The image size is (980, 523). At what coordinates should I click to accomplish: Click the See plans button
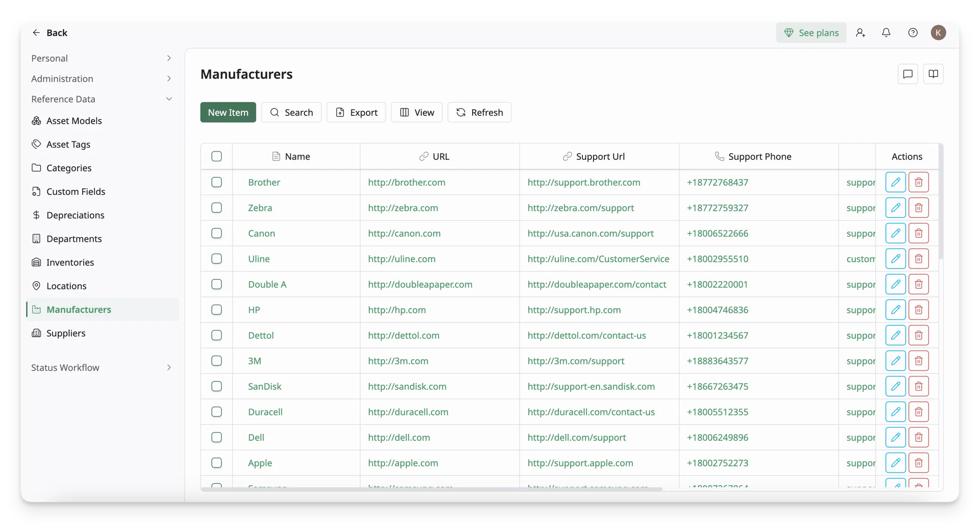click(811, 33)
